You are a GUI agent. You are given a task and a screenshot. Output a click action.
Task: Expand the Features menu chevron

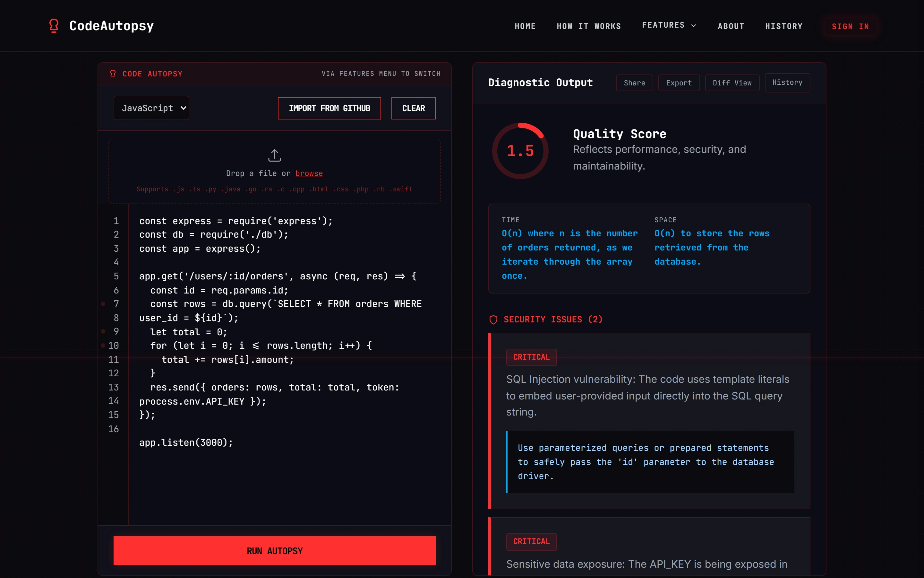[694, 26]
